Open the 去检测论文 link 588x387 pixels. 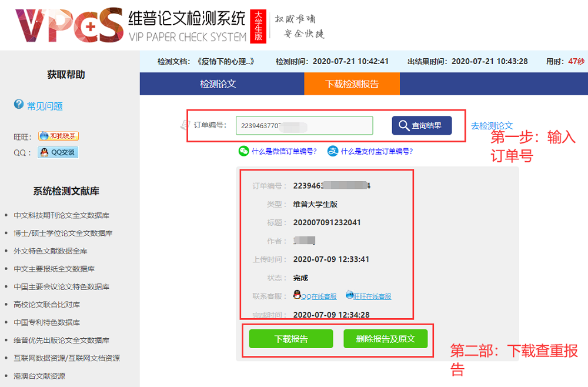492,126
